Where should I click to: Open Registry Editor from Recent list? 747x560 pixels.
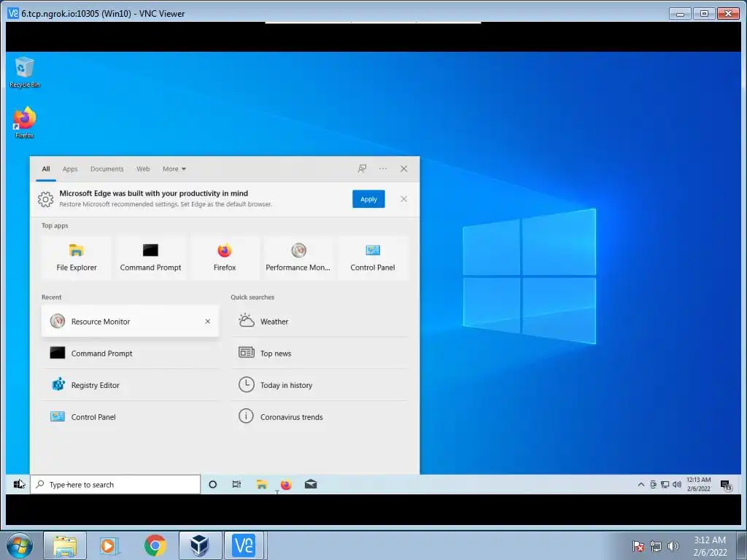coord(130,385)
